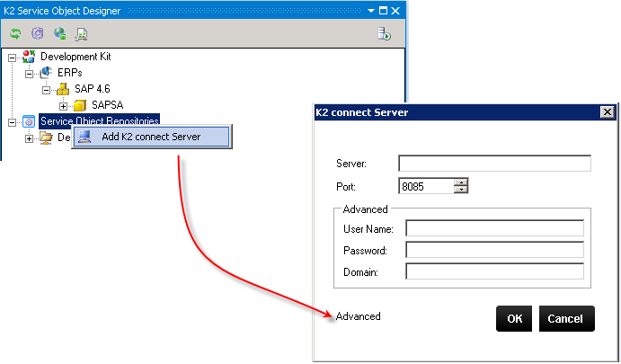
Task: Click the Password input field
Action: point(494,251)
